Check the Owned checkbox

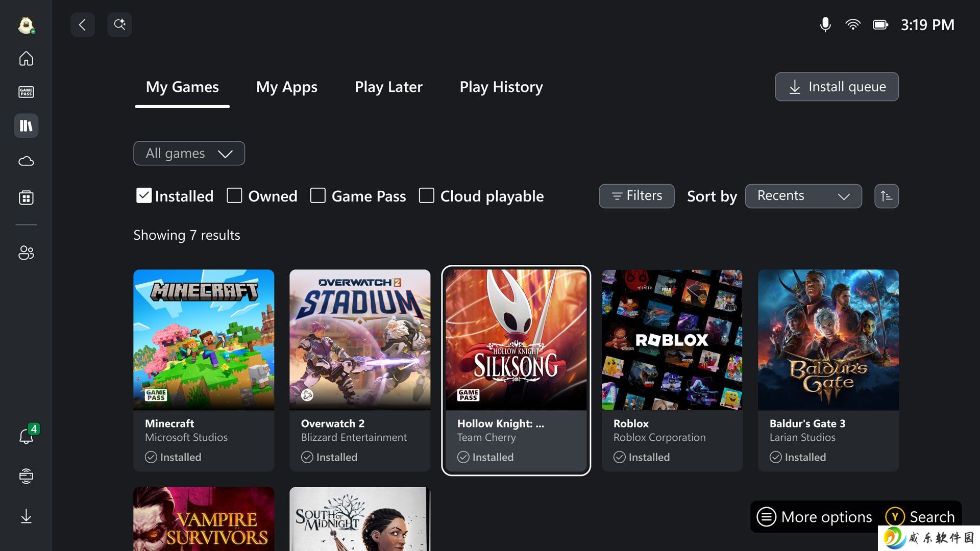[234, 195]
